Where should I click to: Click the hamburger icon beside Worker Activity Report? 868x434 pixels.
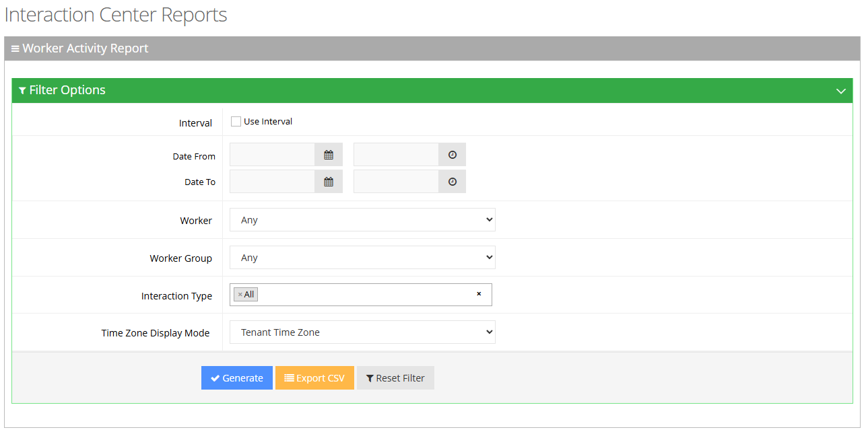[x=15, y=49]
